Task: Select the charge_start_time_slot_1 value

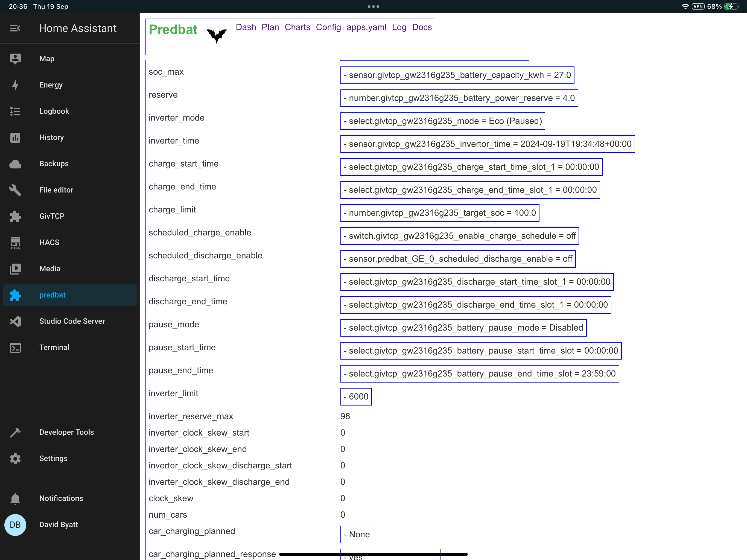Action: pyautogui.click(x=471, y=167)
